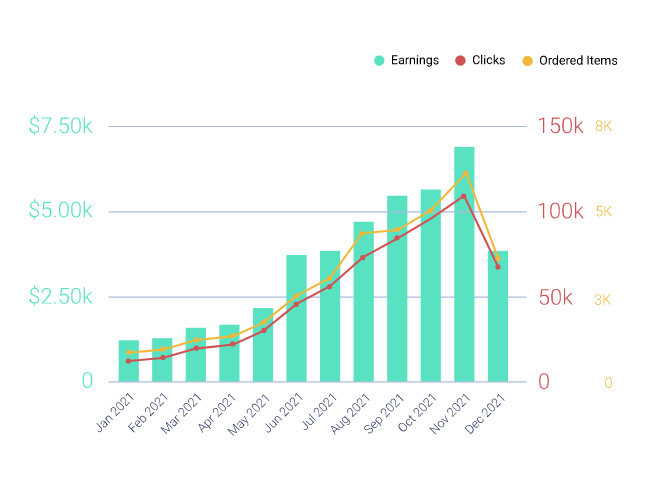This screenshot has width=649, height=494.
Task: Click the Sep 2021 x-axis label
Action: (383, 413)
